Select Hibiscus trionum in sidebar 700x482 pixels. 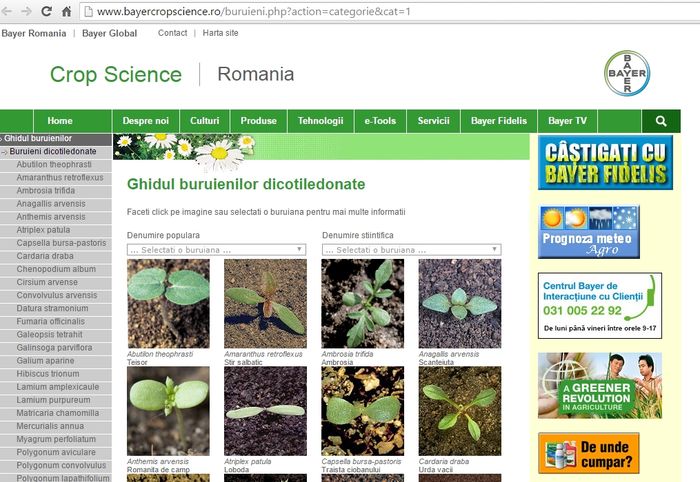tap(56, 374)
